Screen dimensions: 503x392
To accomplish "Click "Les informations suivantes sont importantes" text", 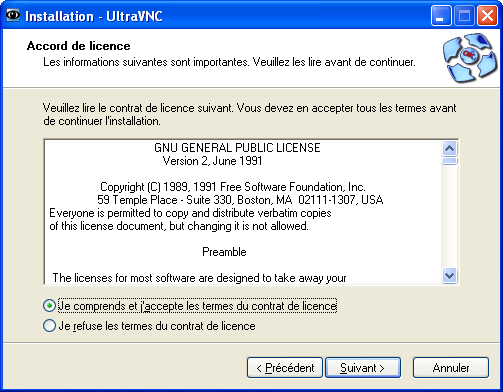I will (x=229, y=62).
